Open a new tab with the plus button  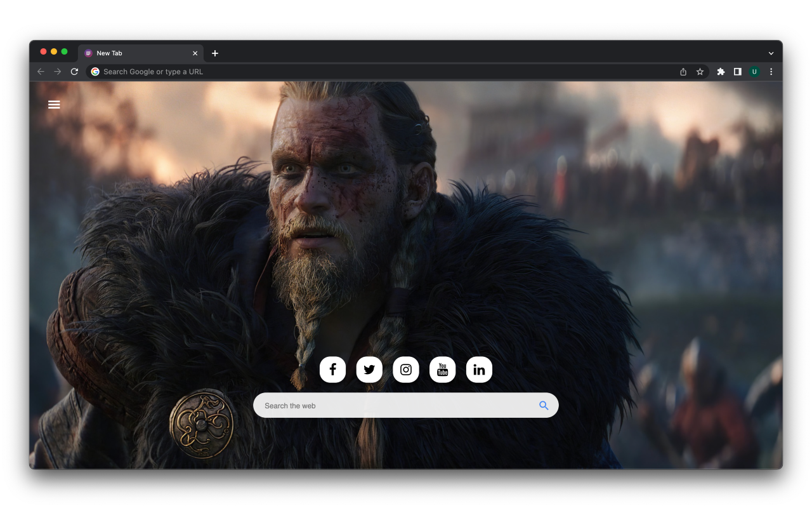pyautogui.click(x=215, y=53)
